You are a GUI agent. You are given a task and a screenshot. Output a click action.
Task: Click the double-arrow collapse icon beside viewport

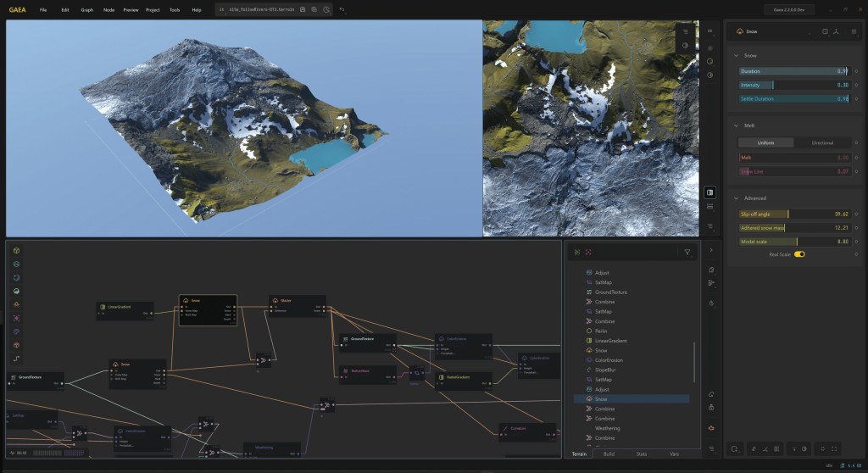tap(709, 31)
